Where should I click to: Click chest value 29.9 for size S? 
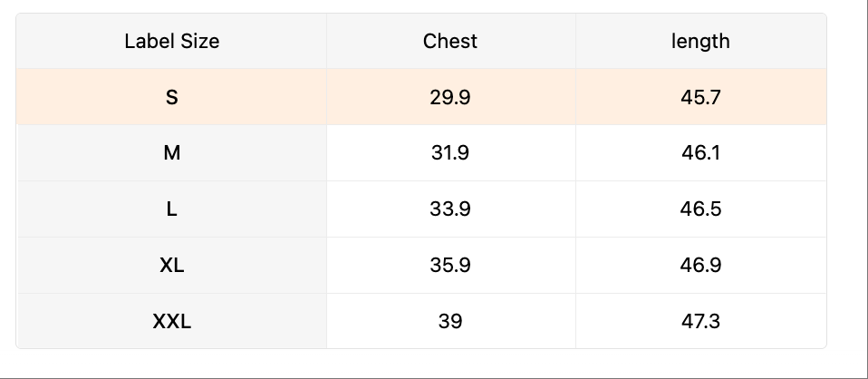tap(450, 97)
